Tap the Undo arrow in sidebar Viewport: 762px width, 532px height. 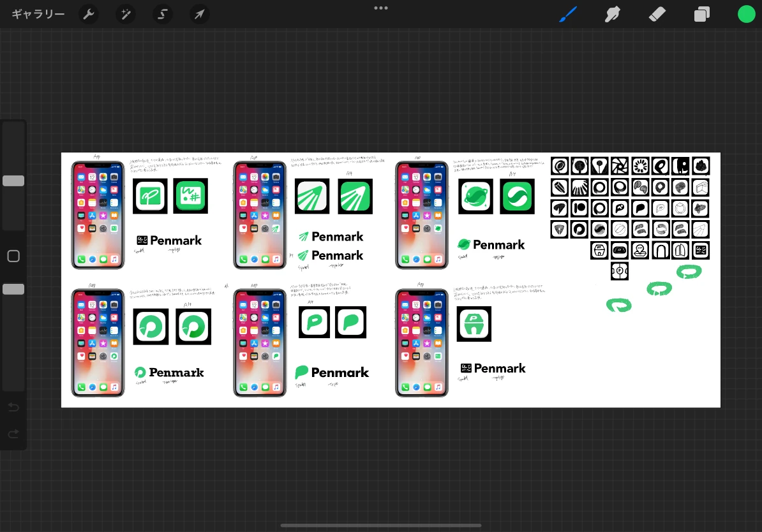click(x=13, y=408)
